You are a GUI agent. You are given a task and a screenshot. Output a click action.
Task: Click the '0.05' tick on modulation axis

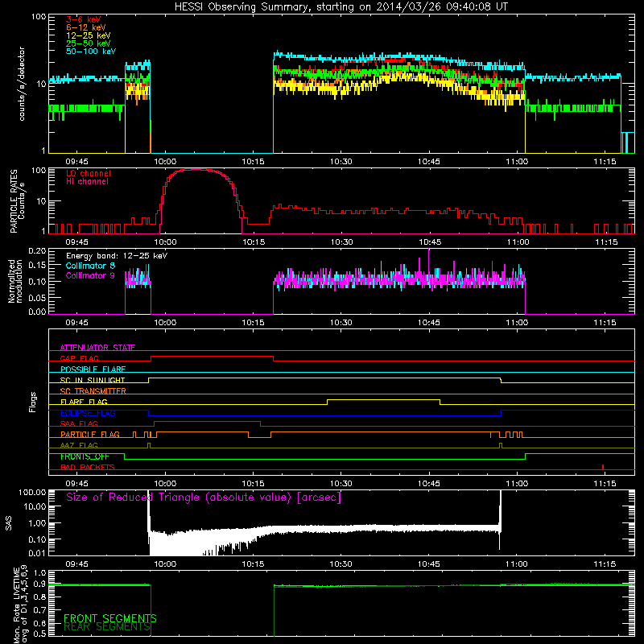coord(37,298)
